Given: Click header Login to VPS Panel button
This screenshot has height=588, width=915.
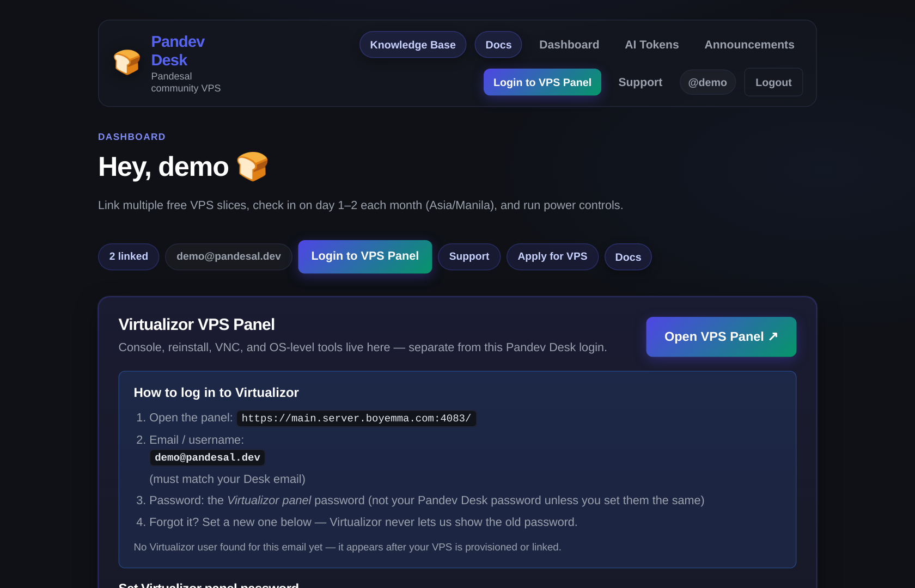Looking at the screenshot, I should [x=542, y=82].
